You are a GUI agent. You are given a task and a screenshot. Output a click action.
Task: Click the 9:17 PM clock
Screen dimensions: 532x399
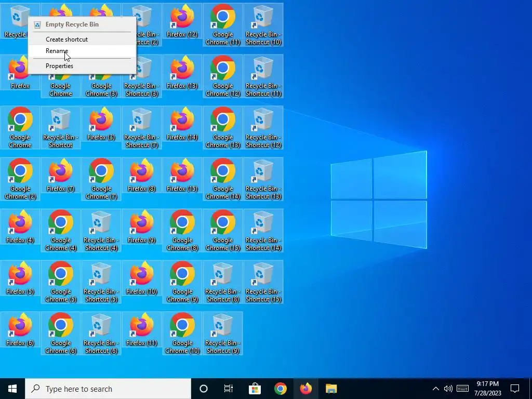487,389
